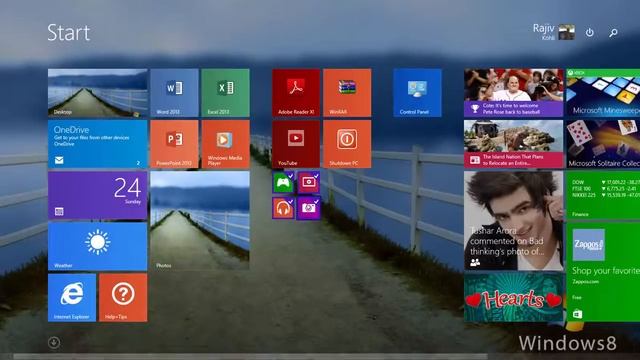Open the Control Panel tile
This screenshot has width=640, height=360.
(x=417, y=93)
